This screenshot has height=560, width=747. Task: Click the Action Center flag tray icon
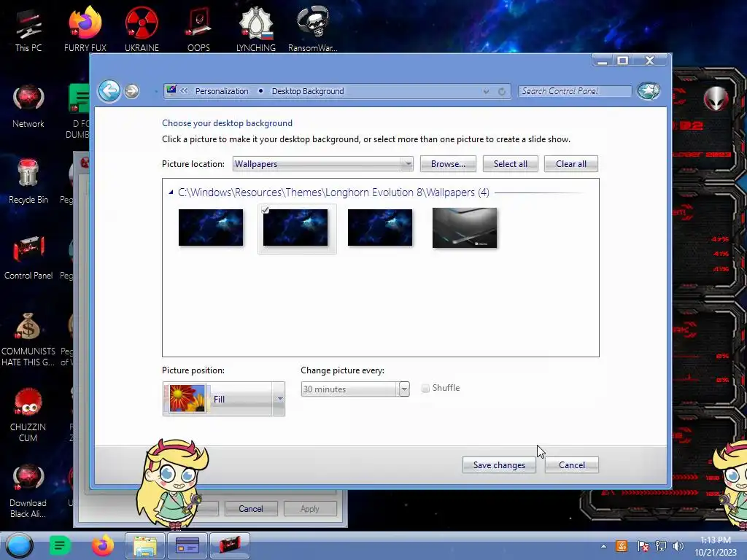point(643,546)
